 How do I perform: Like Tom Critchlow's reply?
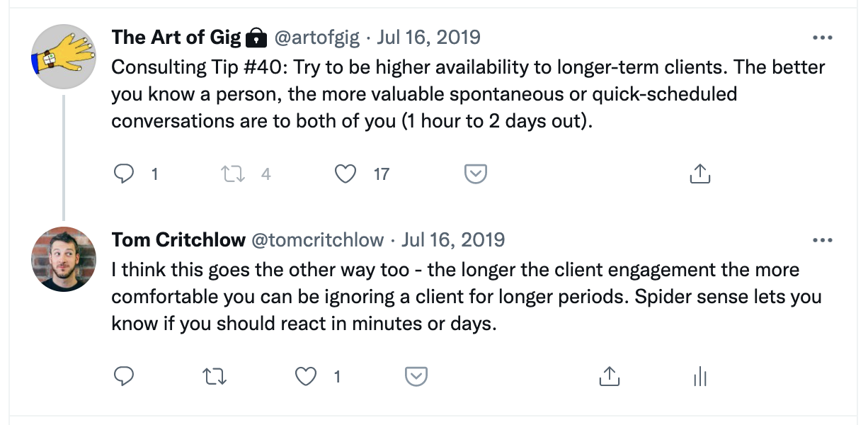point(305,377)
